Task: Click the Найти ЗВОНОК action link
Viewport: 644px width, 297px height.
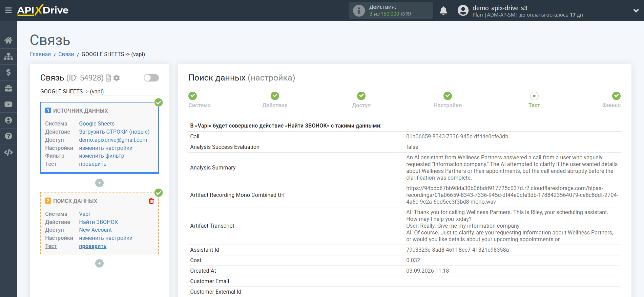Action: (x=99, y=222)
